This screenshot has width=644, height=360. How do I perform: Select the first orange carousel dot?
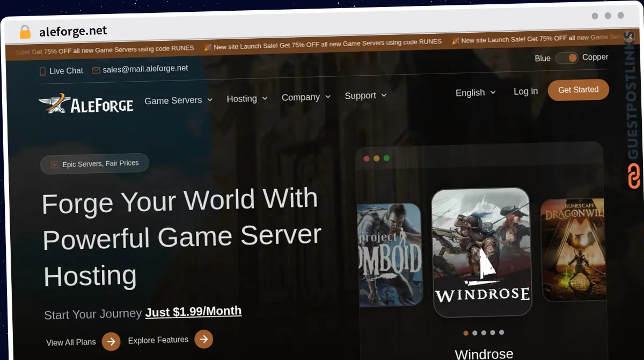point(466,333)
